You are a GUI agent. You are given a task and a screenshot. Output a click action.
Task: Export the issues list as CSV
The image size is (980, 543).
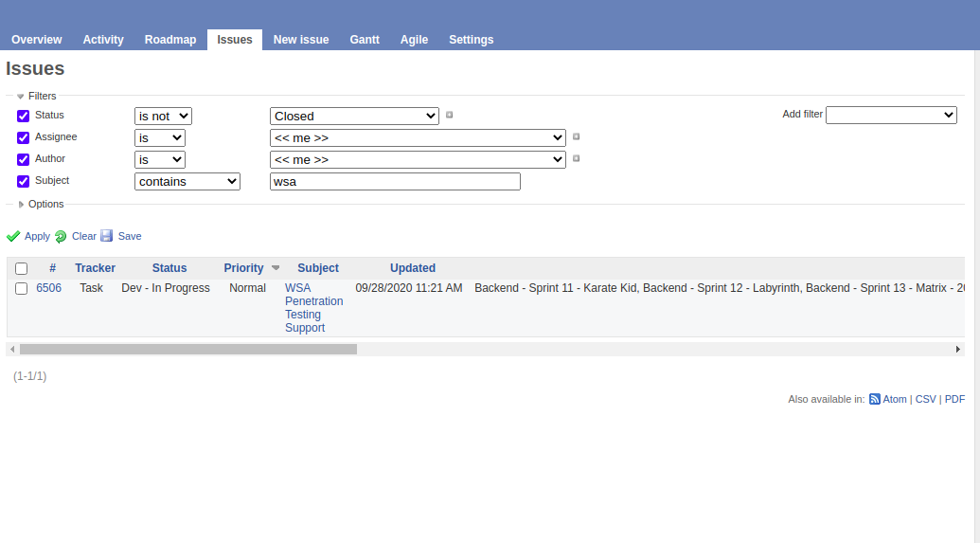tap(925, 400)
